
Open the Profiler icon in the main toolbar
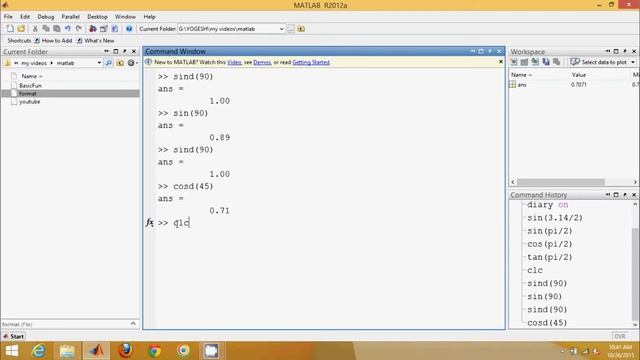click(115, 29)
